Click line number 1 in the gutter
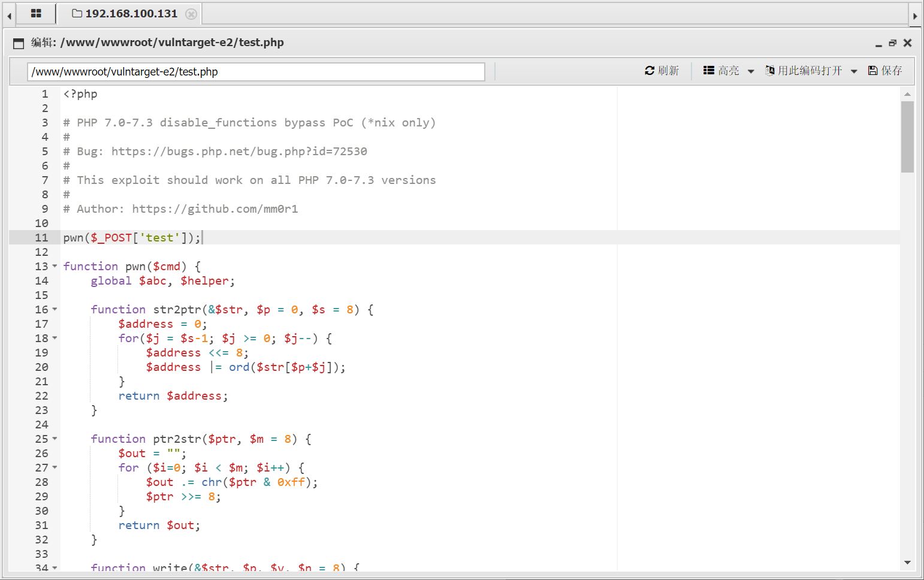The height and width of the screenshot is (580, 924). [x=45, y=94]
